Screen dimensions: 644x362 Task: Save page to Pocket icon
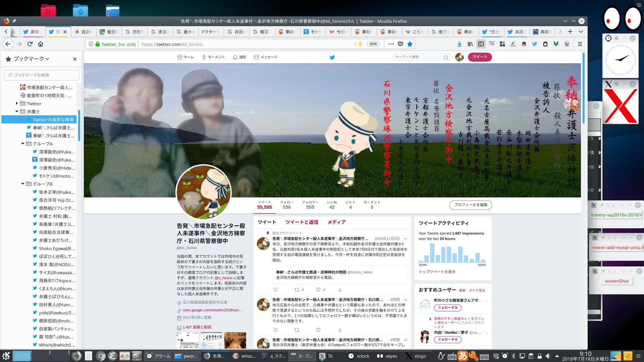(400, 44)
